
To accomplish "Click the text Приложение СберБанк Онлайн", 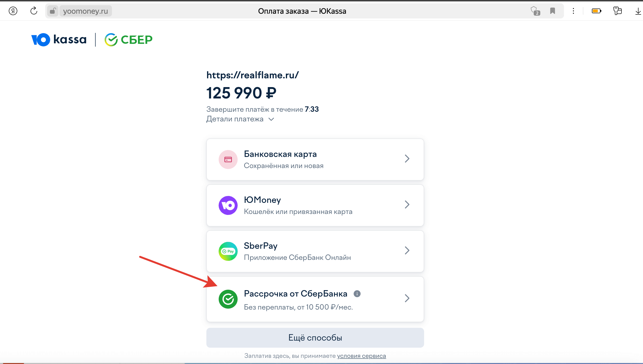I will pyautogui.click(x=297, y=257).
